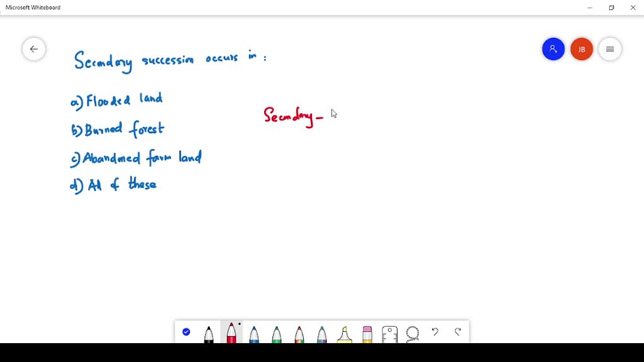
Task: Go back with the arrow button
Action: click(34, 49)
